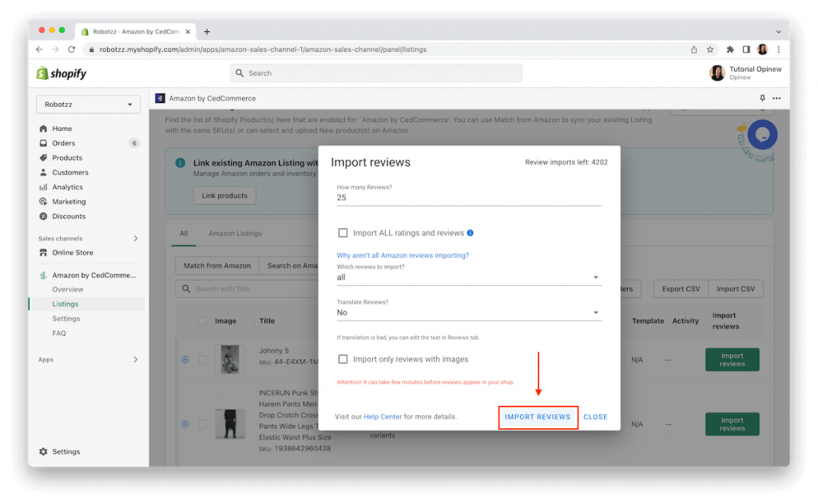
Task: Click the INCERUN pants product thumbnail
Action: tap(230, 423)
